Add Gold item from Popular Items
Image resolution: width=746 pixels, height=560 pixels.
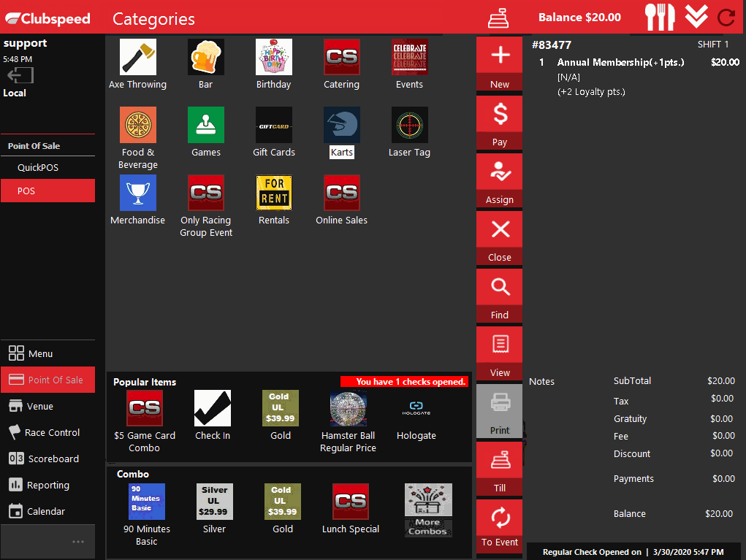(281, 415)
